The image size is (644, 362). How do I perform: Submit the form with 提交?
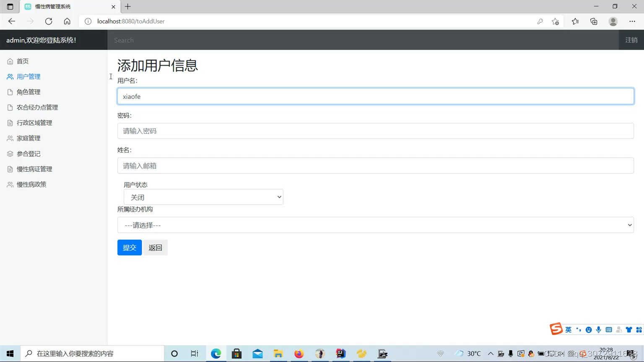click(x=130, y=248)
